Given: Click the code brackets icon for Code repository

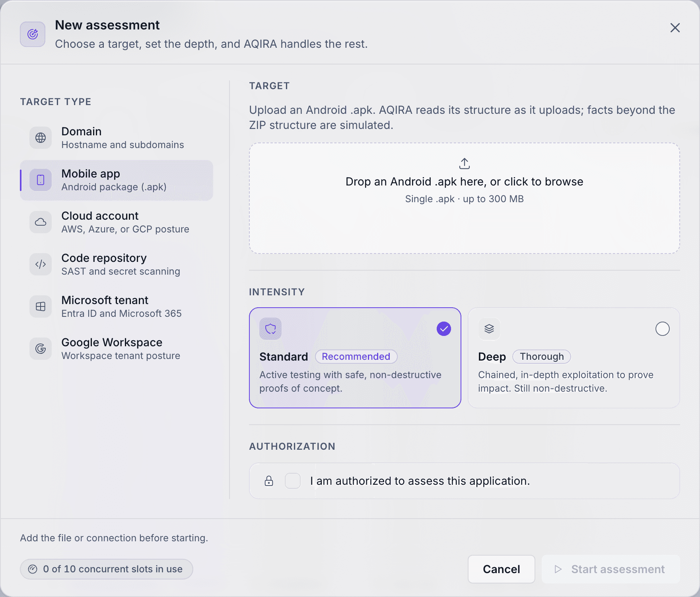Looking at the screenshot, I should click(41, 264).
